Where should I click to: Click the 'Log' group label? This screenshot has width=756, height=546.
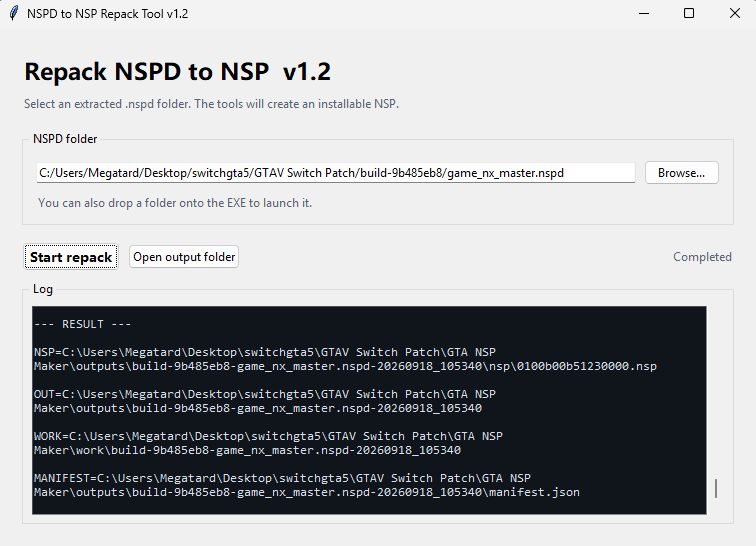pos(43,289)
